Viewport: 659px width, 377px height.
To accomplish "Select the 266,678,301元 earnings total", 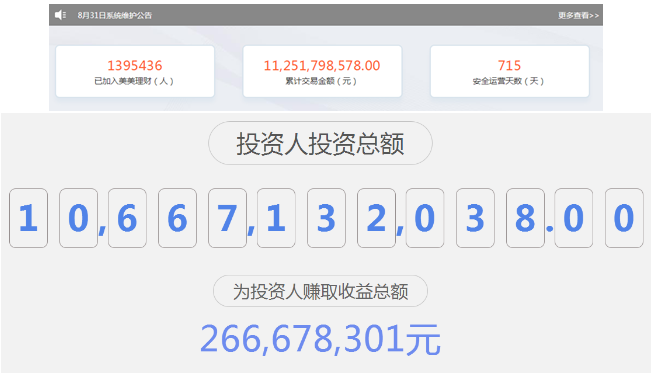I will coord(320,339).
